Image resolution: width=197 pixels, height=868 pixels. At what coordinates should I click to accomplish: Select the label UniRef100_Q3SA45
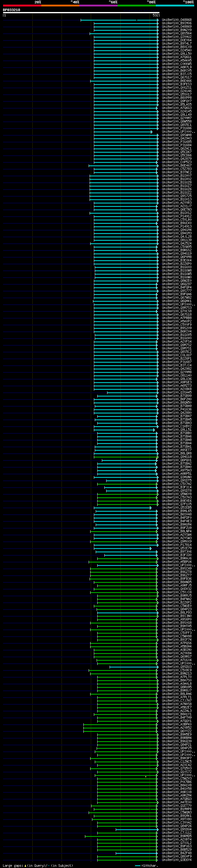(177, 393)
